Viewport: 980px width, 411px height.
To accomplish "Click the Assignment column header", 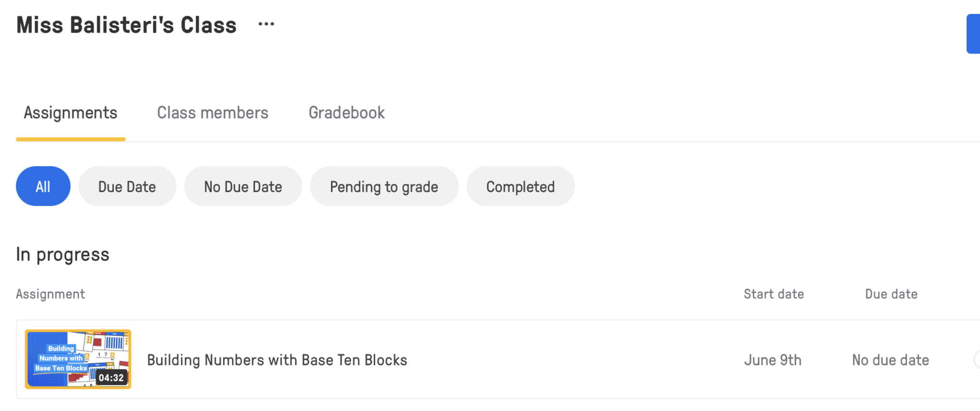I will coord(50,294).
